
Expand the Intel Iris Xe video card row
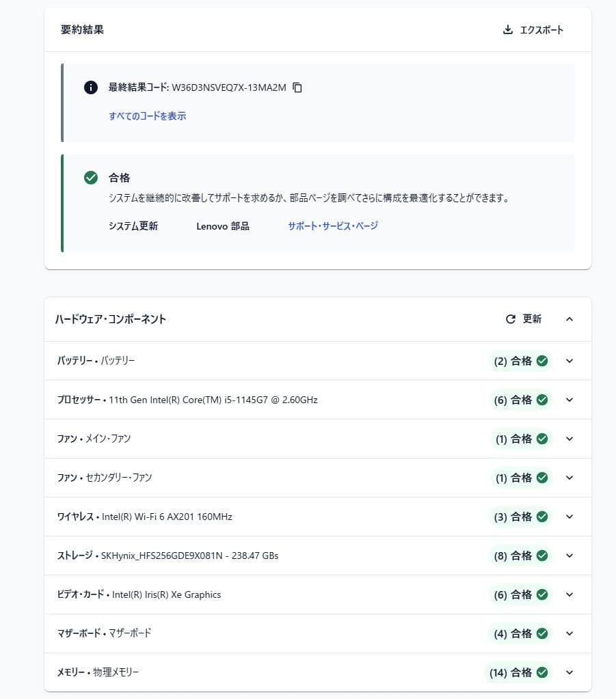[570, 594]
